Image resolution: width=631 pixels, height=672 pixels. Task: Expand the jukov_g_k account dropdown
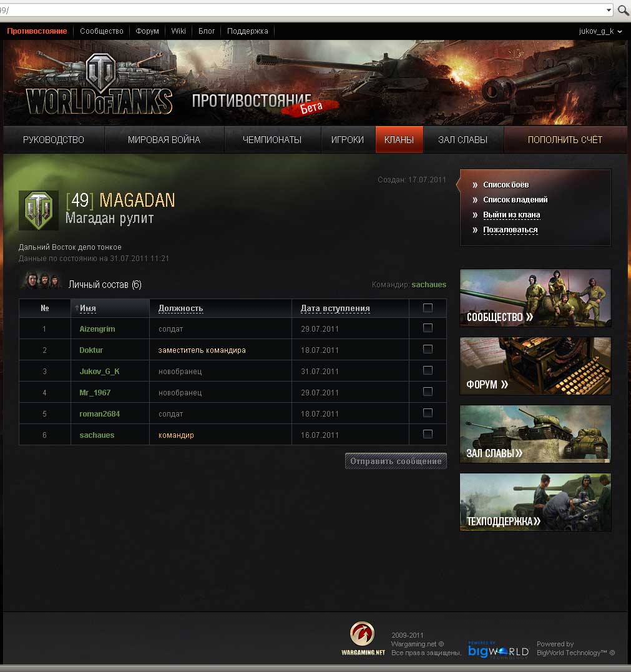point(600,31)
